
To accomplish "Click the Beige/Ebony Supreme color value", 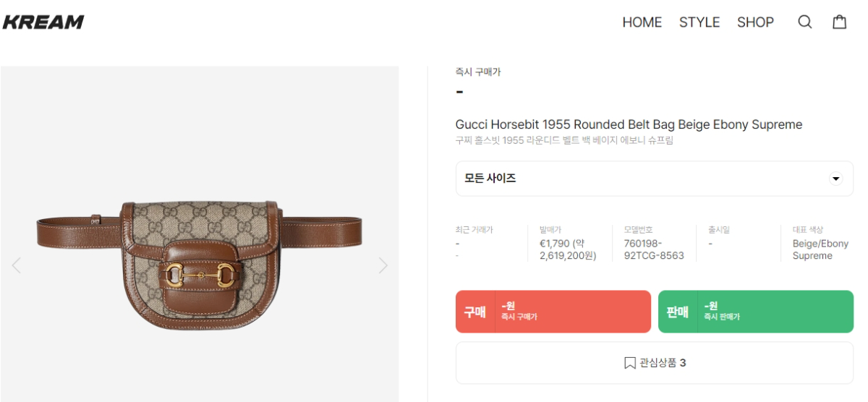I will (820, 249).
